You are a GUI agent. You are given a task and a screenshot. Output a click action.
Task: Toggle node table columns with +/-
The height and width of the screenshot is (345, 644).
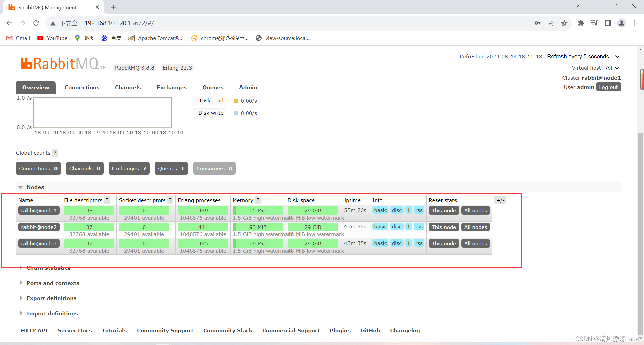[x=500, y=200]
